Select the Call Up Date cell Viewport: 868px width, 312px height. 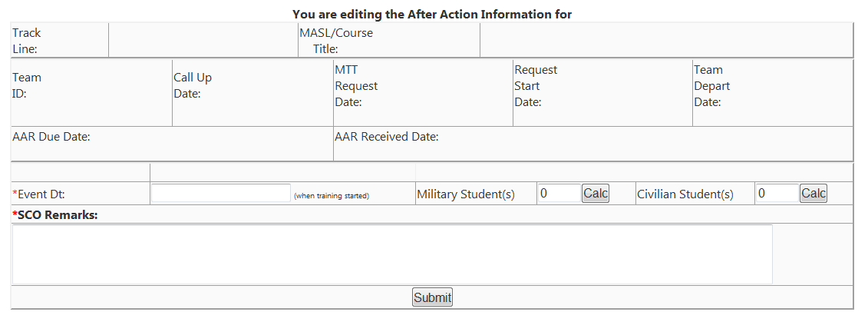pos(192,85)
